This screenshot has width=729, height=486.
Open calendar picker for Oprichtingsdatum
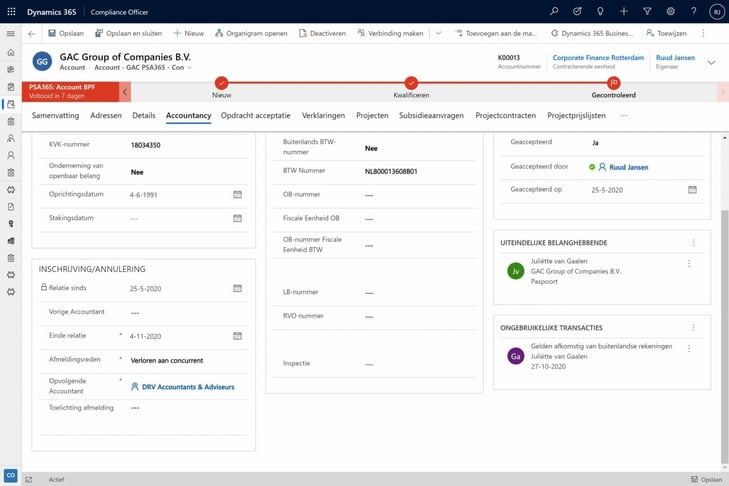click(x=237, y=194)
